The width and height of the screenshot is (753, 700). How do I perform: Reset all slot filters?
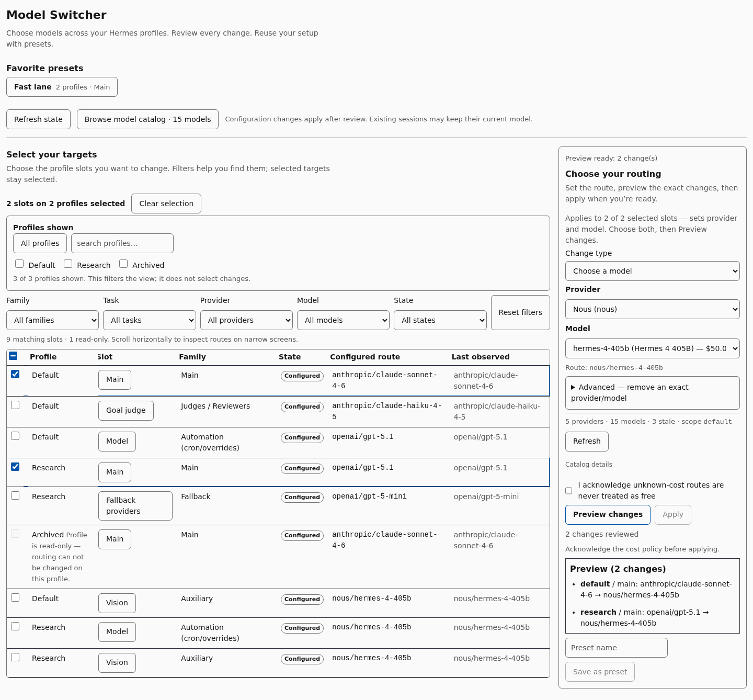pyautogui.click(x=520, y=312)
